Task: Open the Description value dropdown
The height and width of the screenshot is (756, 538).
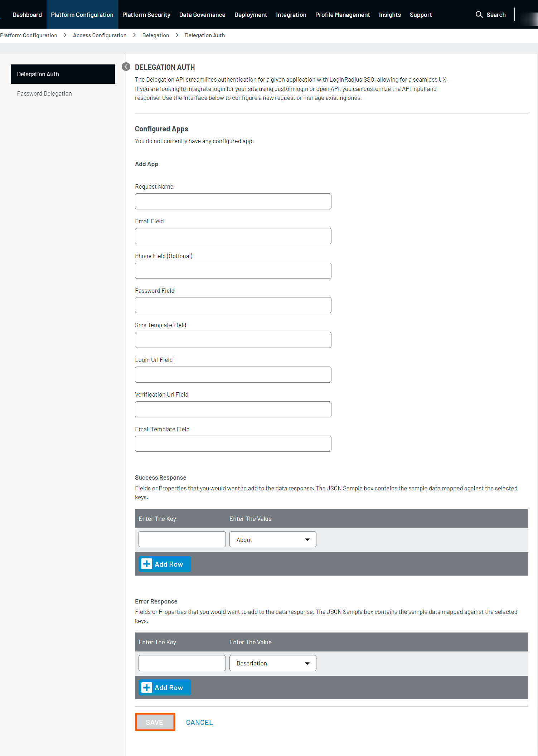Action: pyautogui.click(x=272, y=663)
